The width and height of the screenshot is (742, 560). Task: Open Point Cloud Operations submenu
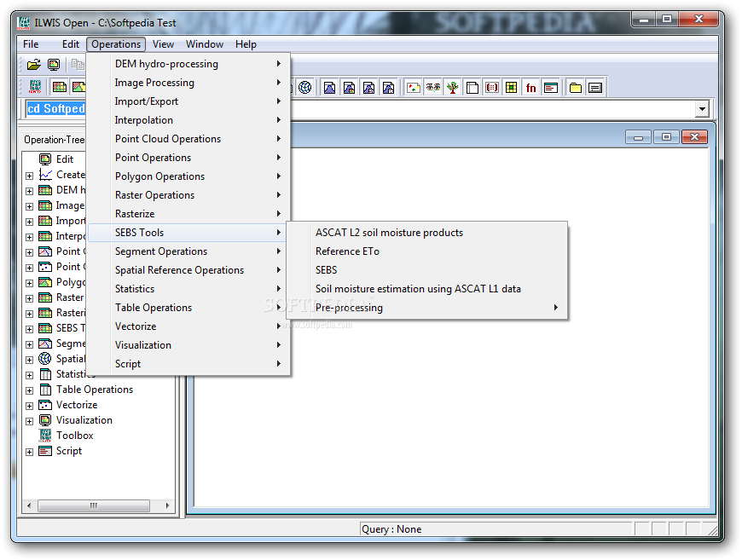188,139
